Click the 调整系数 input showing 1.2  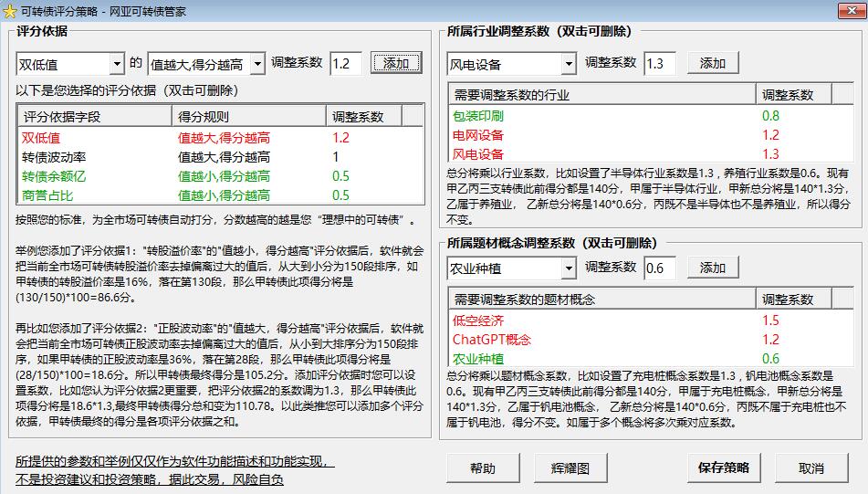click(346, 64)
